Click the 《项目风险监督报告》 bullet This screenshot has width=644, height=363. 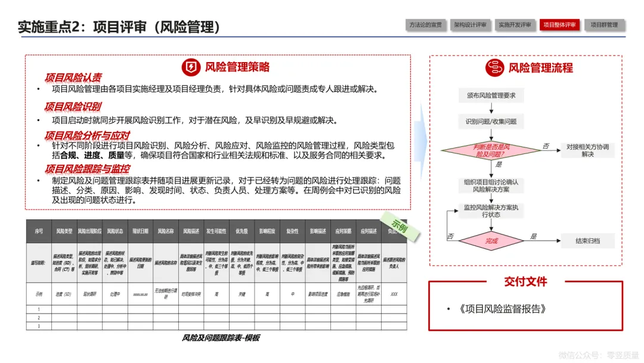pyautogui.click(x=502, y=309)
